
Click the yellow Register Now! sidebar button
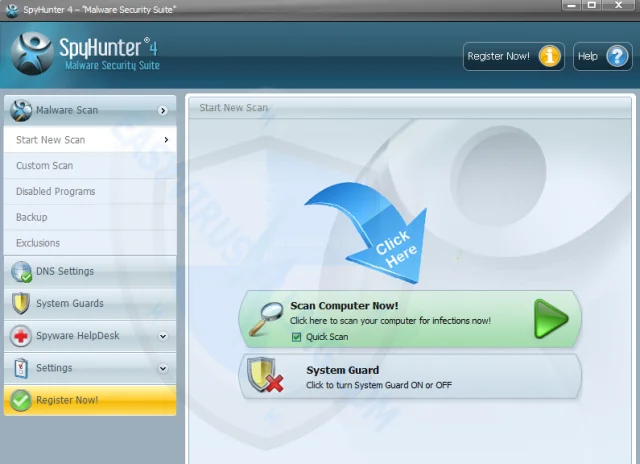tap(90, 400)
